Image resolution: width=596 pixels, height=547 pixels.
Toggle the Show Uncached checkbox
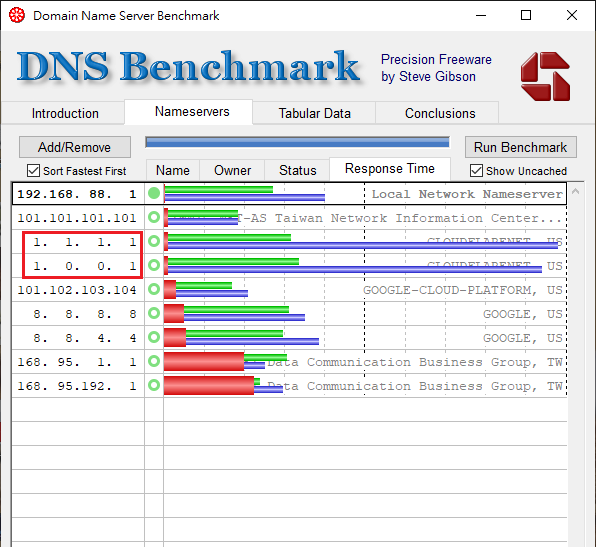click(x=476, y=171)
